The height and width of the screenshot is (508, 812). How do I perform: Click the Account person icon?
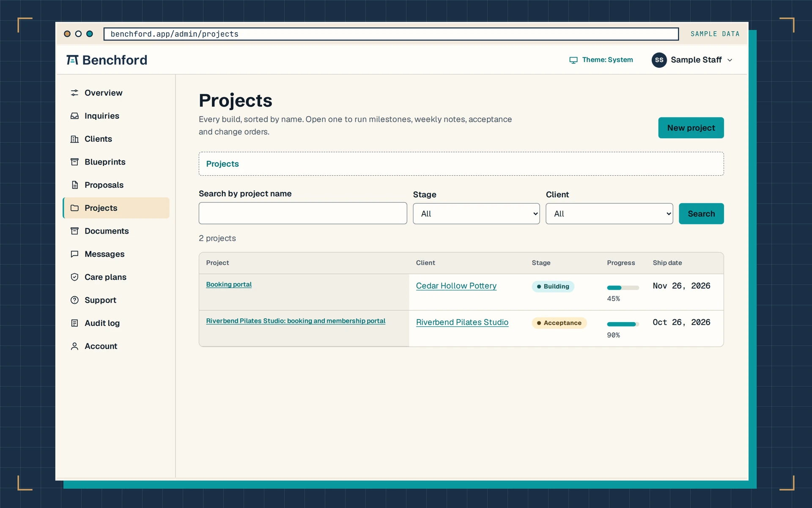pyautogui.click(x=74, y=346)
